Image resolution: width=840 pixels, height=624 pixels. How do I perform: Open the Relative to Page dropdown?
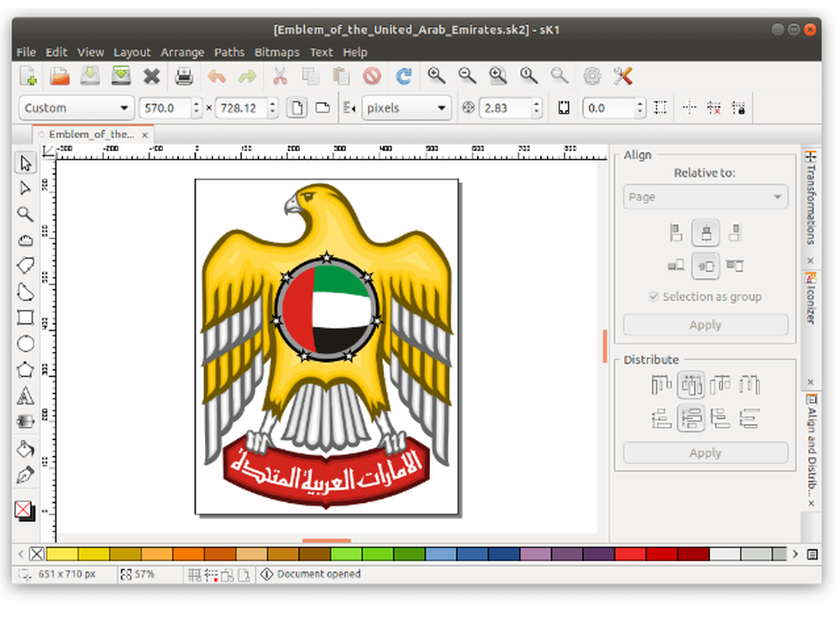pyautogui.click(x=705, y=197)
